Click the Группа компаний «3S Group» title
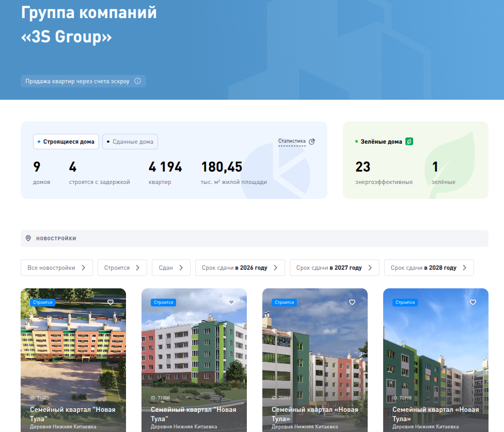The image size is (504, 432). (89, 24)
